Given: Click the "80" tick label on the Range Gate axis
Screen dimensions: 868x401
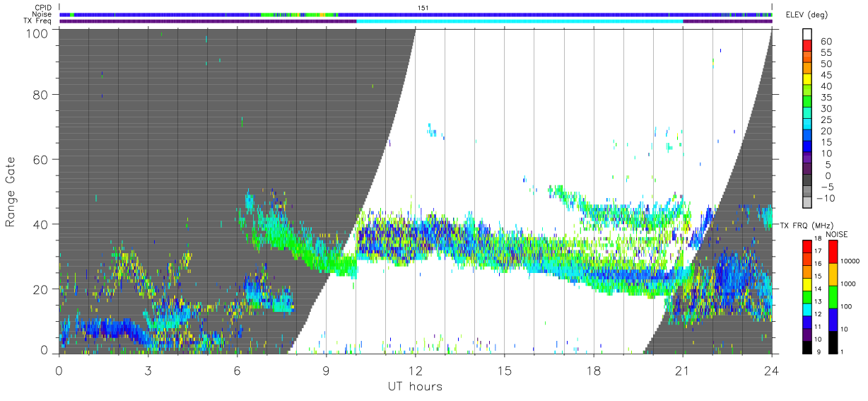Looking at the screenshot, I should [x=42, y=94].
